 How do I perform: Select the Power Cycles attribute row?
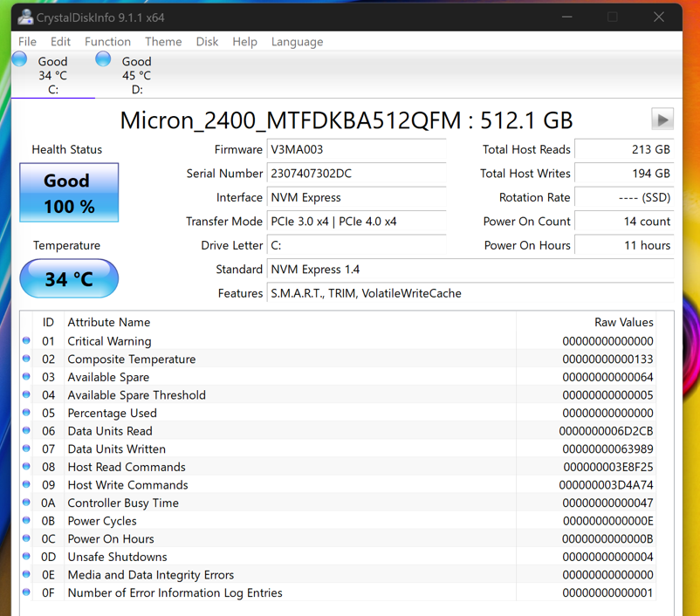[x=339, y=521]
